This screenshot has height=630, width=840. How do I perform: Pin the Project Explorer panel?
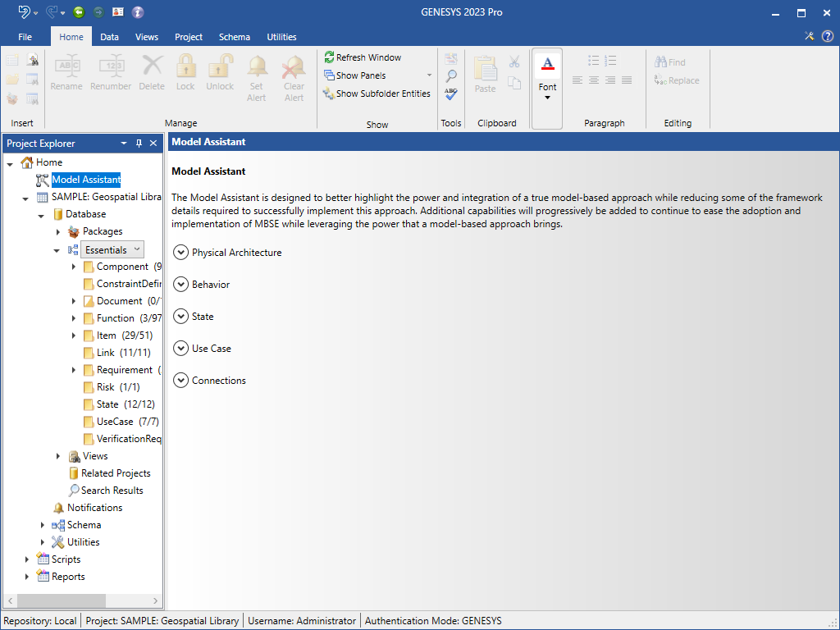139,143
